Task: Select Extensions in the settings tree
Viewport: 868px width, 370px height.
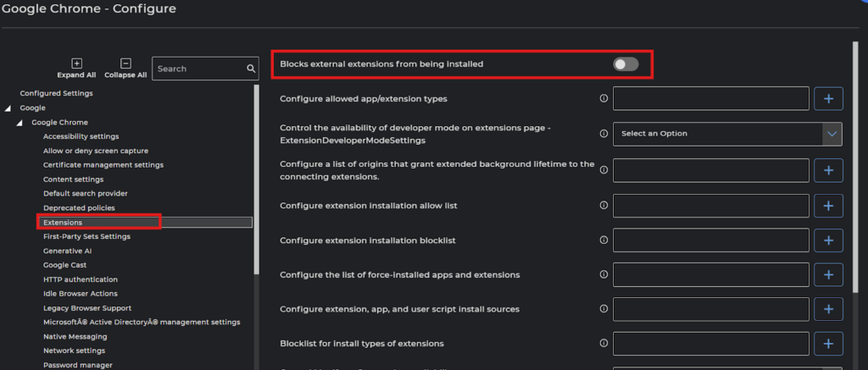Action: (x=63, y=223)
